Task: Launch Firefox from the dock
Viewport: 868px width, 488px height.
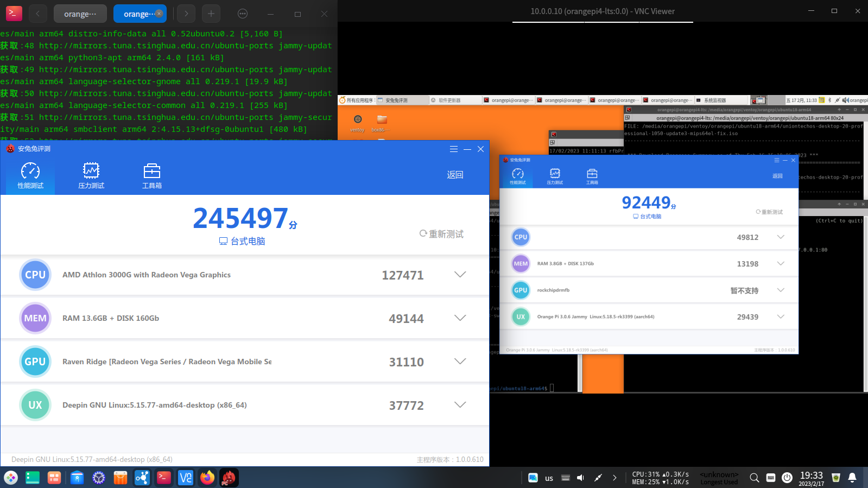Action: tap(207, 478)
